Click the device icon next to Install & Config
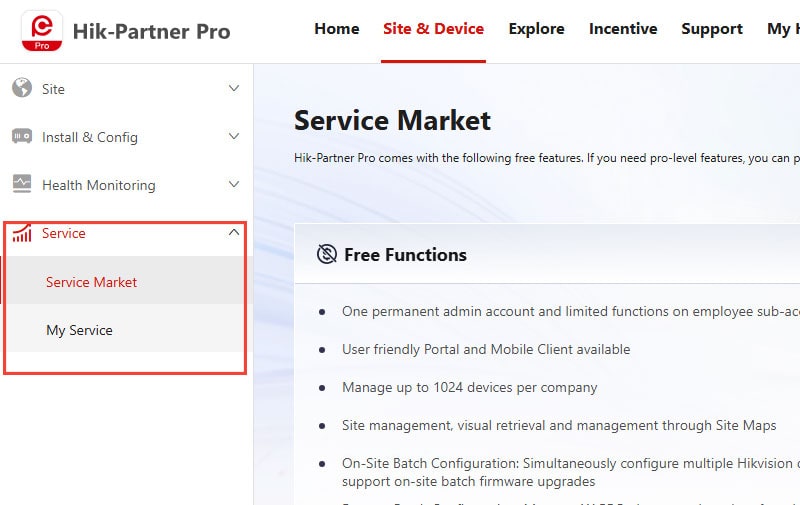Screen dimensions: 800x505 22,136
